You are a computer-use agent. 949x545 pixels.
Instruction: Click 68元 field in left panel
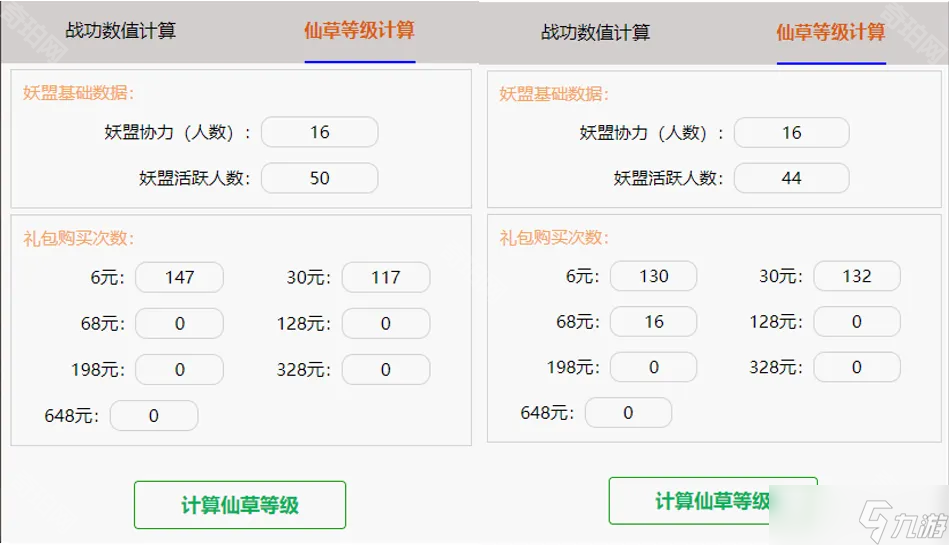tap(179, 323)
